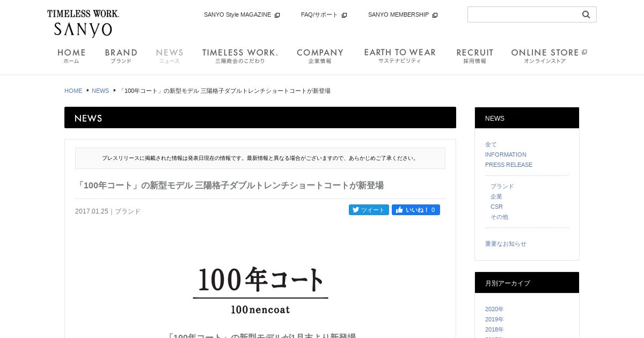Click external-link icon beside FAQ/サポート
This screenshot has width=644, height=338.
[345, 15]
